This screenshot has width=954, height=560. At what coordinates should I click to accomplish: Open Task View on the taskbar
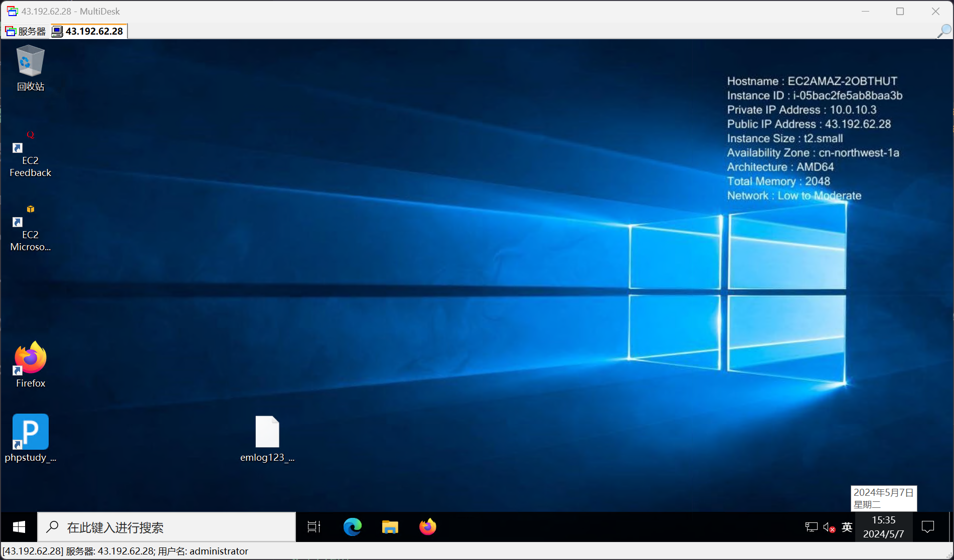point(314,527)
